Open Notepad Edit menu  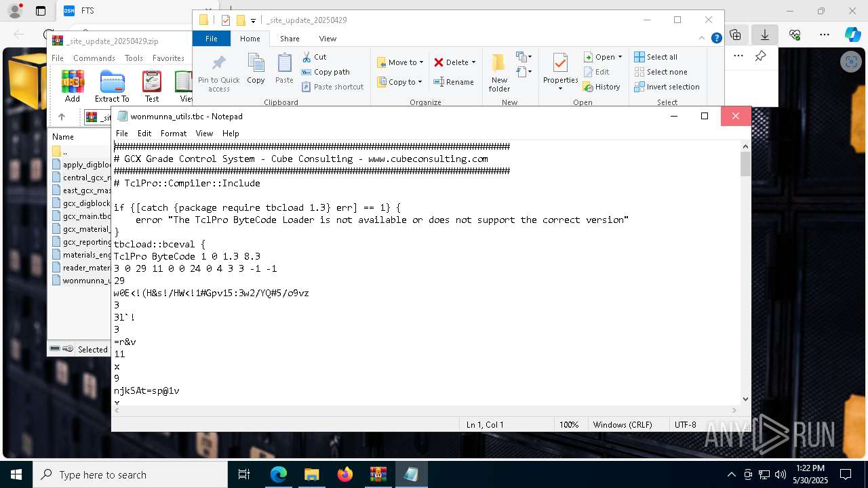coord(144,134)
